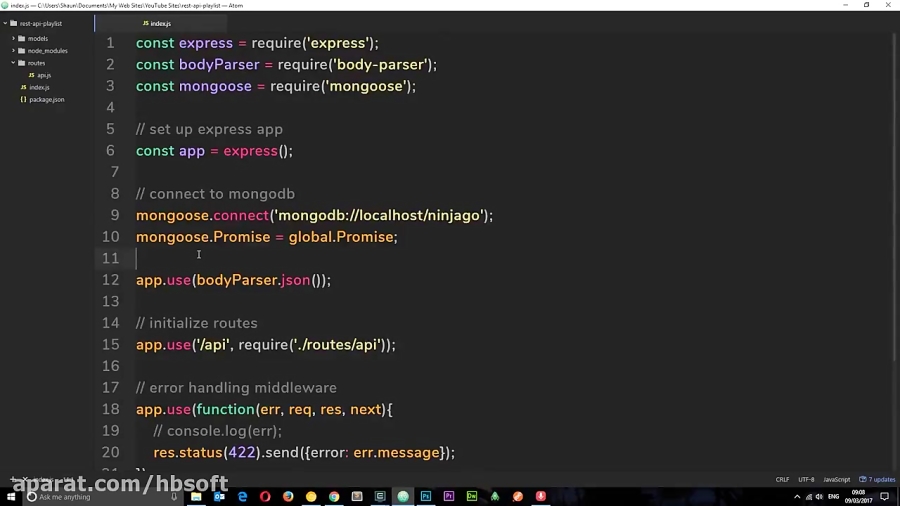Screen dimensions: 900x506
Task: Click the 'Ask me anything' Cortana search box
Action: point(100,497)
